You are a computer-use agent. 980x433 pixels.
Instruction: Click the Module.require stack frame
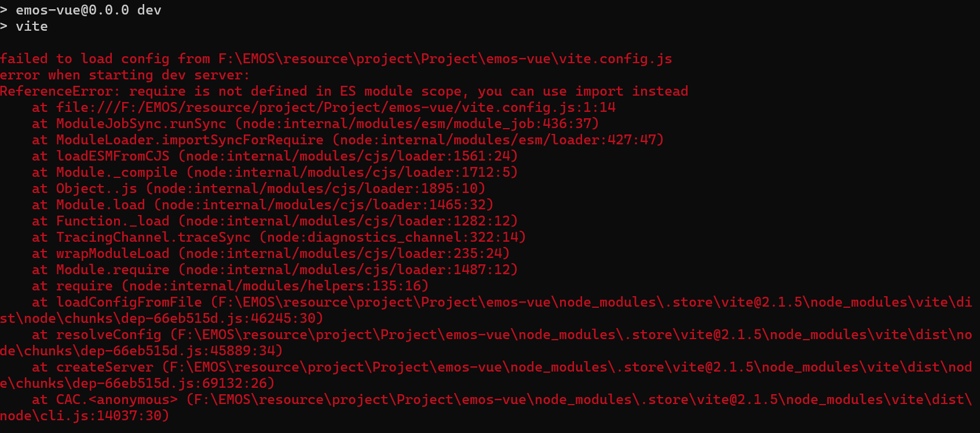275,270
